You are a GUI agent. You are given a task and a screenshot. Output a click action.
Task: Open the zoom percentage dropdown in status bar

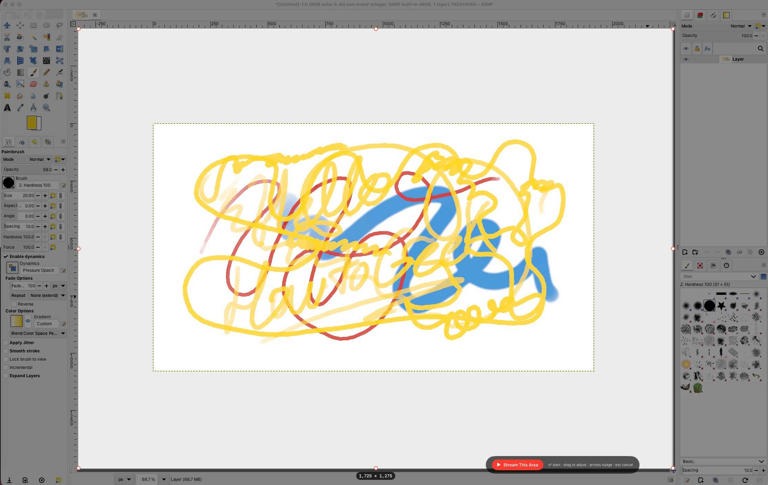[x=163, y=479]
